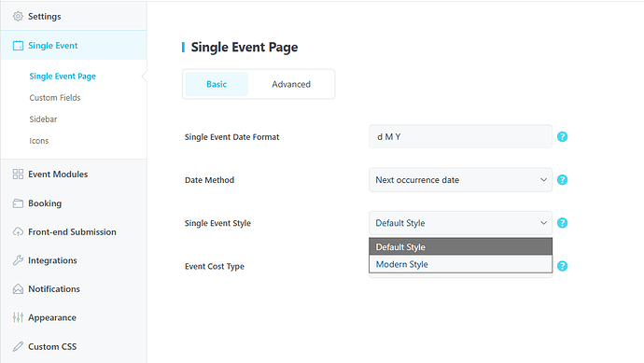This screenshot has height=363, width=644.
Task: Click the Custom CSS pencil icon
Action: click(x=18, y=346)
